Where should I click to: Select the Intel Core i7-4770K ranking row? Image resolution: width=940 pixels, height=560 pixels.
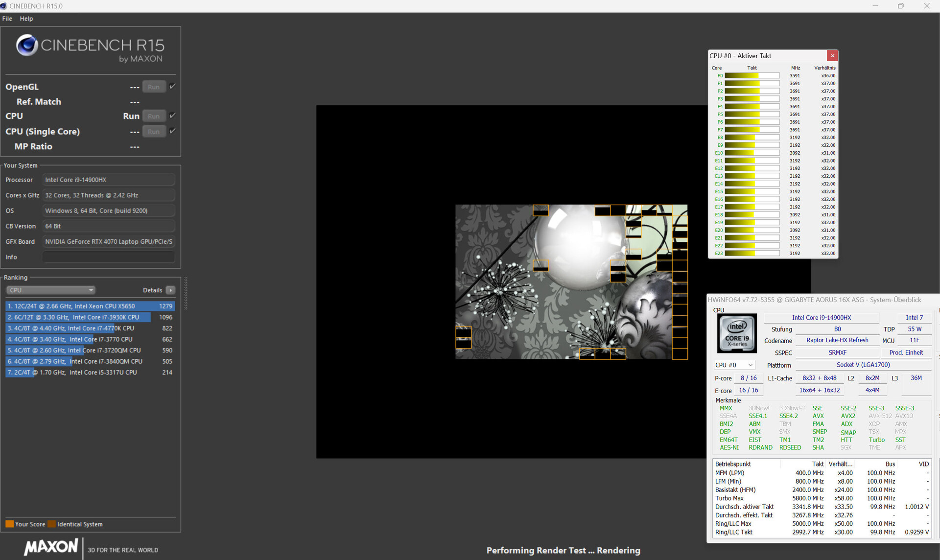pyautogui.click(x=90, y=328)
